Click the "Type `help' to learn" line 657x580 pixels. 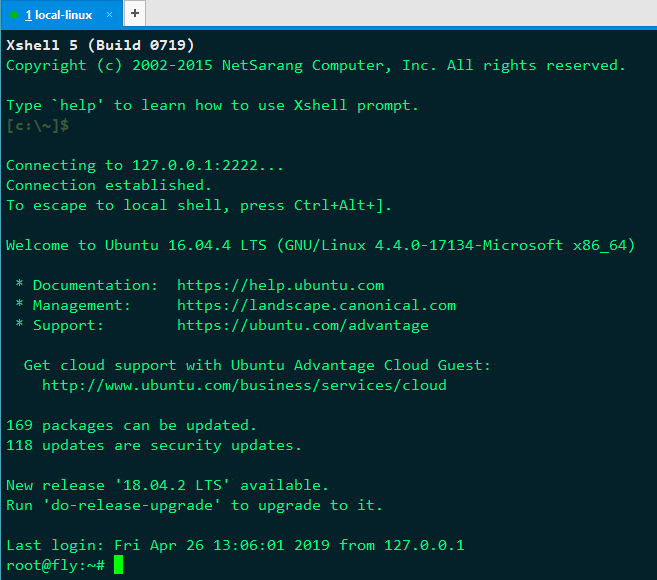212,105
